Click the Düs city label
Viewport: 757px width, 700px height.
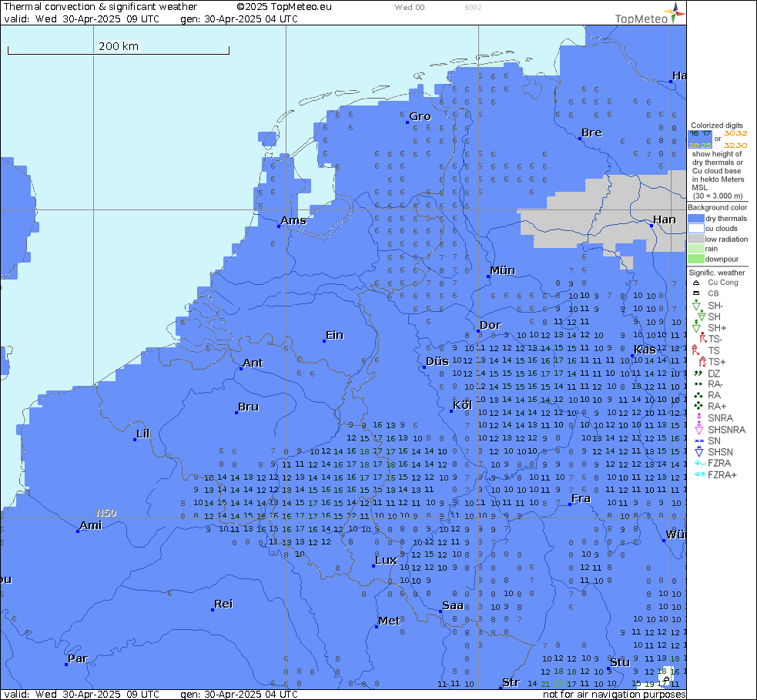coord(437,361)
